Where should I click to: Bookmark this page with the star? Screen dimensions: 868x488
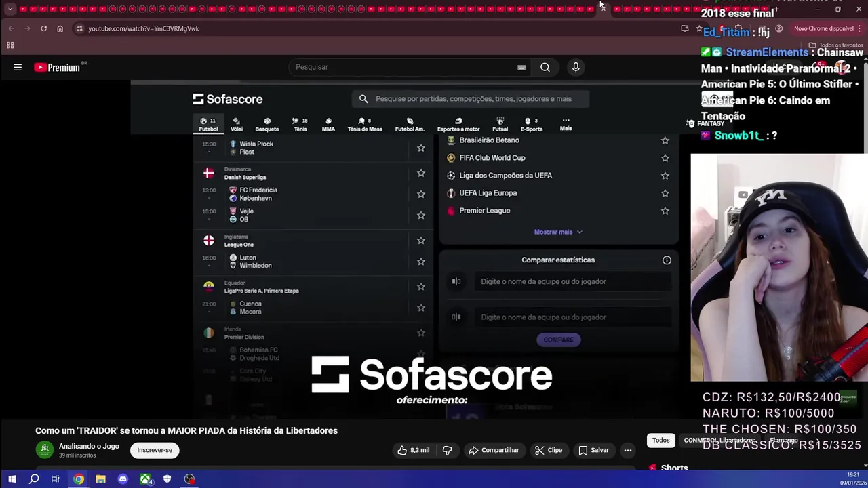(x=699, y=28)
